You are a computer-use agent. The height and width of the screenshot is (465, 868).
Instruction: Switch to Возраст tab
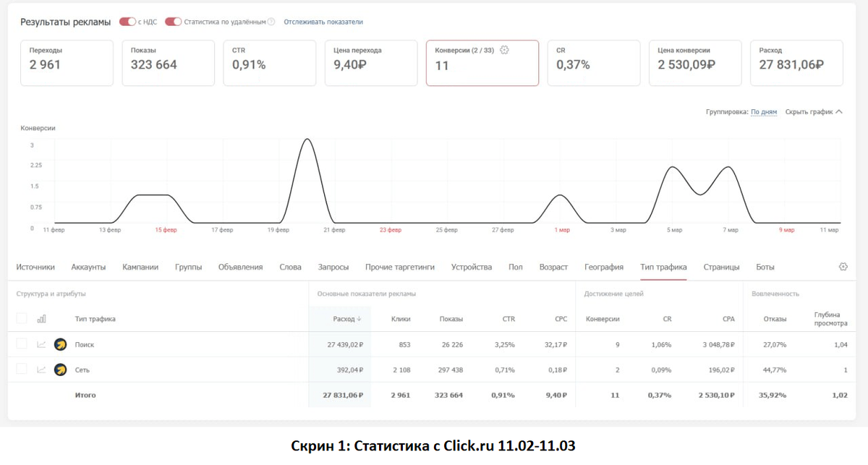553,267
